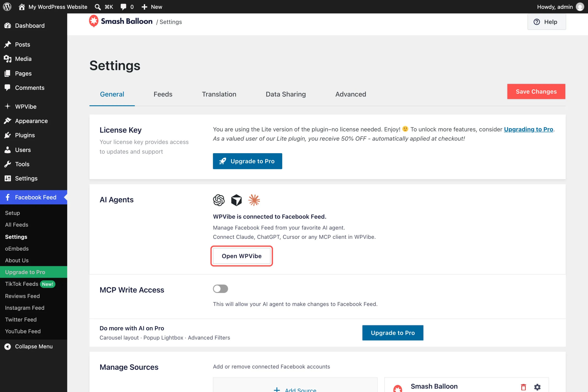Viewport: 588px width, 392px height.
Task: Open the Appearance menu
Action: coord(34,121)
